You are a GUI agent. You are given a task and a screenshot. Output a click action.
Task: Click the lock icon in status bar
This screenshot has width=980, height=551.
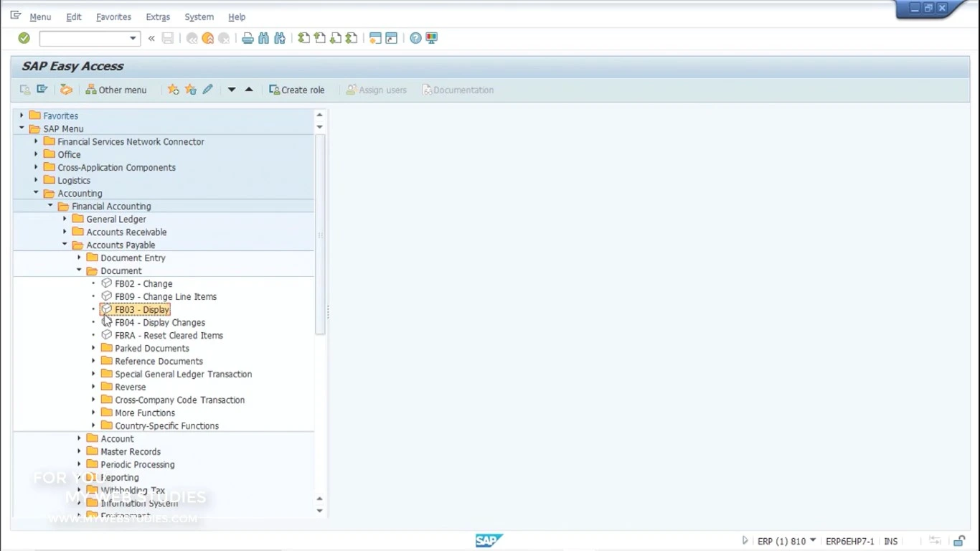click(959, 541)
